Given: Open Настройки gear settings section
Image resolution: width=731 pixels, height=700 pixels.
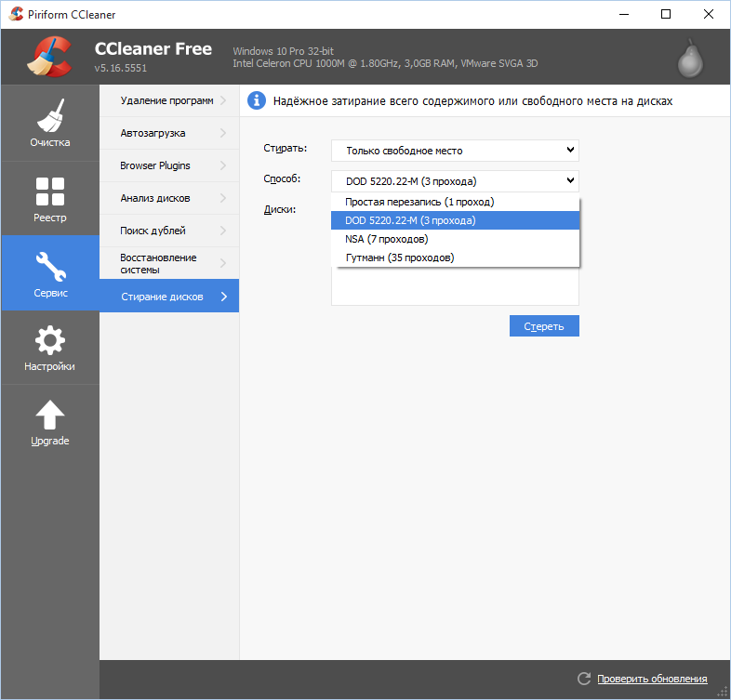Looking at the screenshot, I should click(50, 348).
